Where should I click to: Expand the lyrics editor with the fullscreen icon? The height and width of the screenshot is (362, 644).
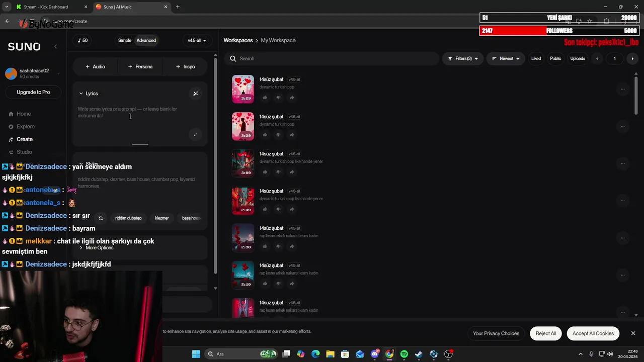click(x=196, y=134)
